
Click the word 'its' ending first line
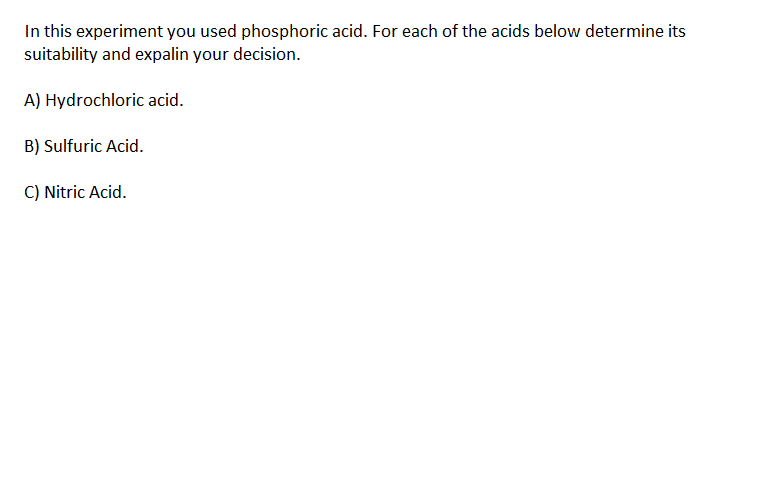[x=677, y=32]
